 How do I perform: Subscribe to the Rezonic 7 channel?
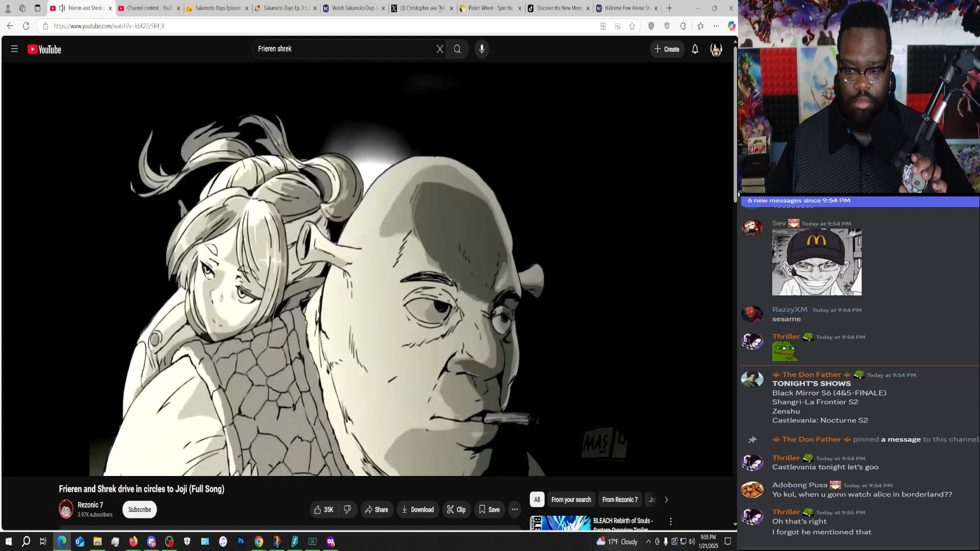coord(139,510)
